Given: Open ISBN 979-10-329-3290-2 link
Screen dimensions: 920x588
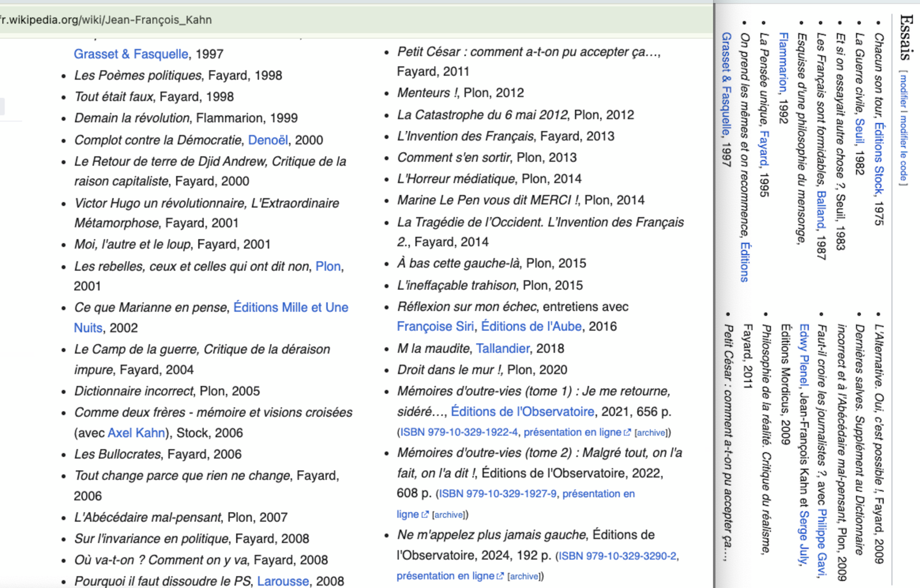Looking at the screenshot, I should point(617,556).
